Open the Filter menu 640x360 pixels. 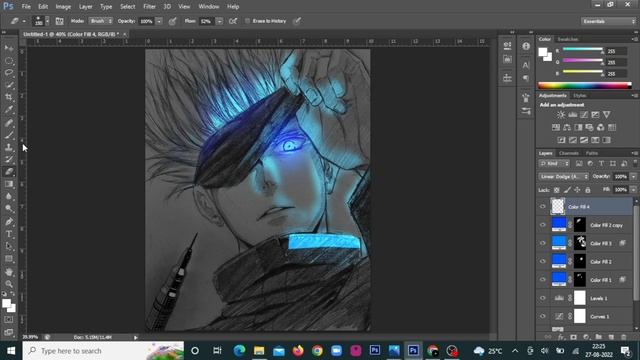pyautogui.click(x=149, y=7)
